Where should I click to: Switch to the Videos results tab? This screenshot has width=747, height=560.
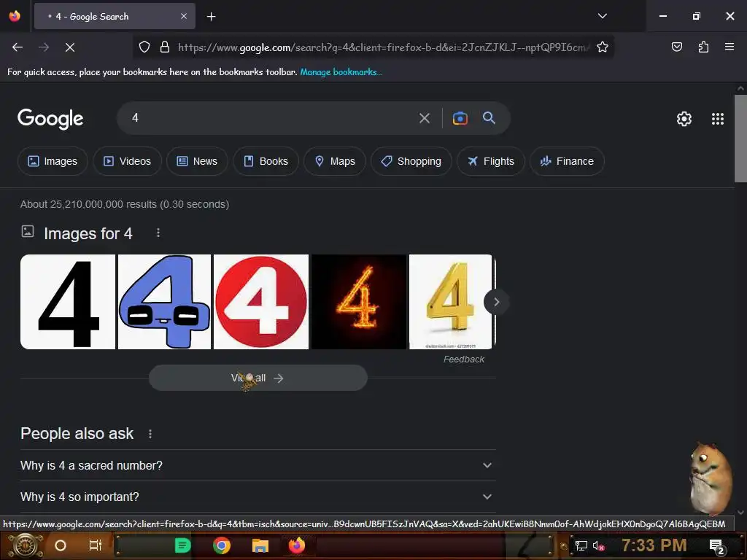click(127, 161)
